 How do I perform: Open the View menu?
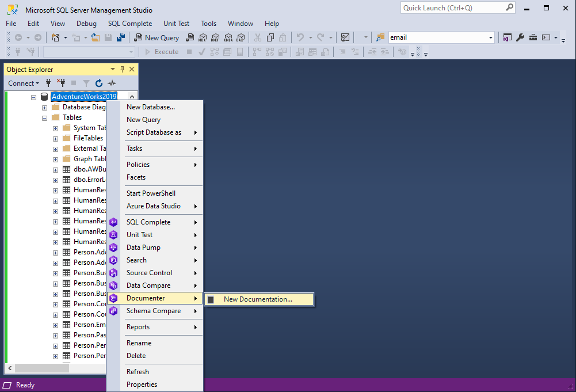(58, 24)
